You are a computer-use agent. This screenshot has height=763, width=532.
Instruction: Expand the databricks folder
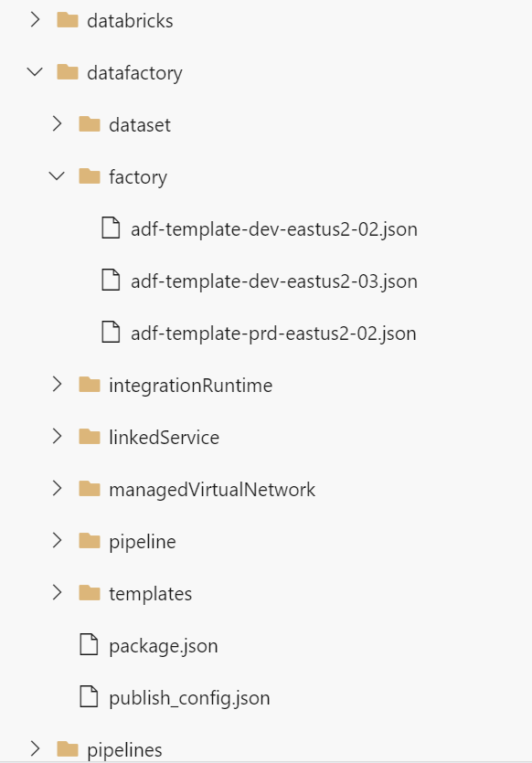pos(35,19)
